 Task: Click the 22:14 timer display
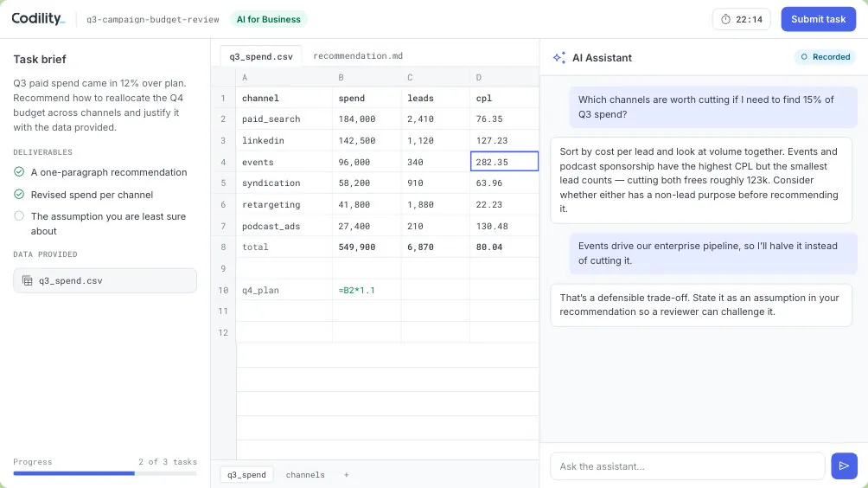pos(741,19)
